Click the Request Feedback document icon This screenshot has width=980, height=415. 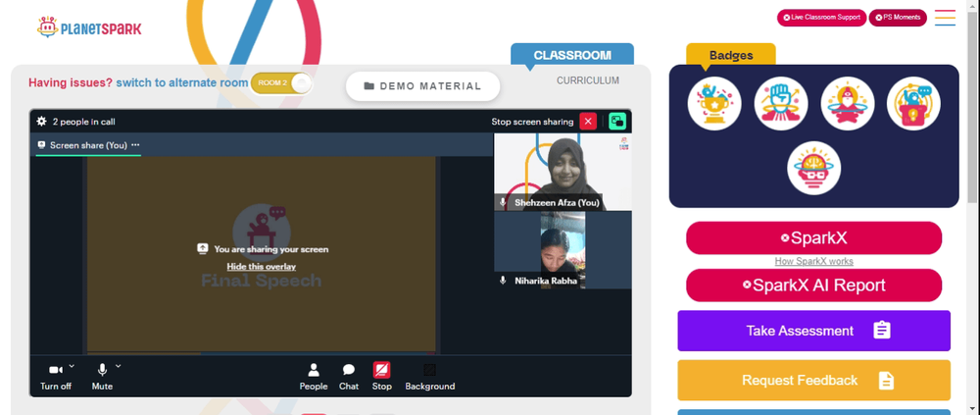coord(886,380)
